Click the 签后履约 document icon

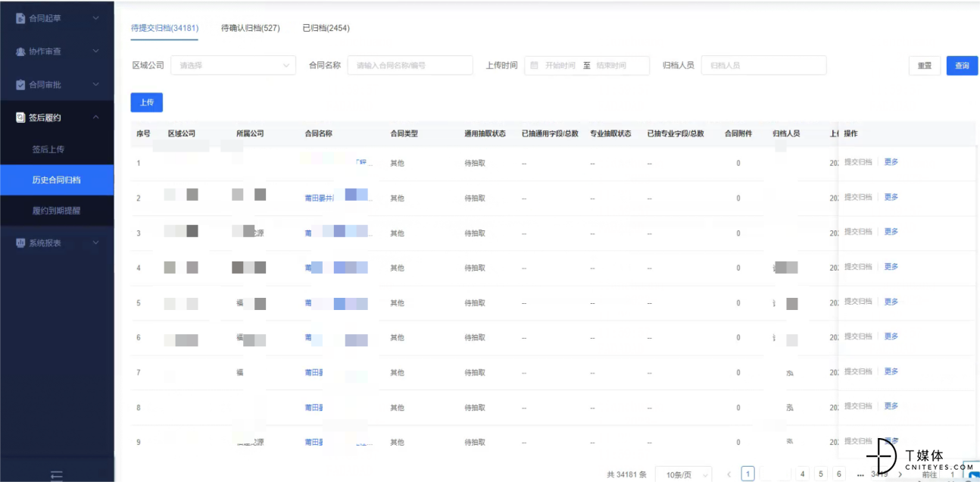20,117
